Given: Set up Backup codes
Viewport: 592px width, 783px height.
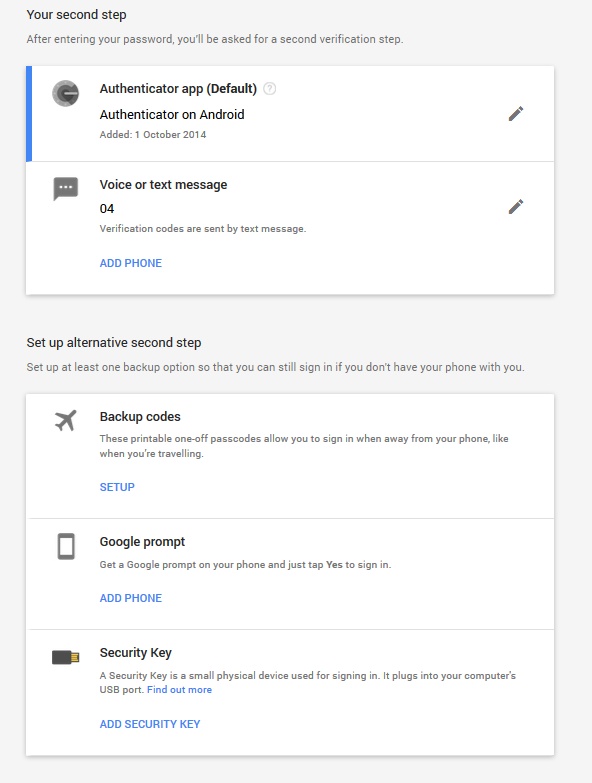Looking at the screenshot, I should [x=117, y=487].
